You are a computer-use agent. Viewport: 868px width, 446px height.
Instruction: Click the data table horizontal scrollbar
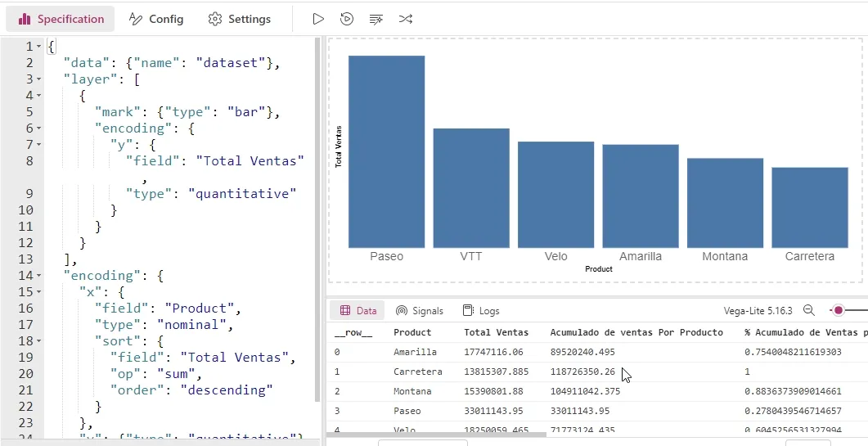(425, 435)
